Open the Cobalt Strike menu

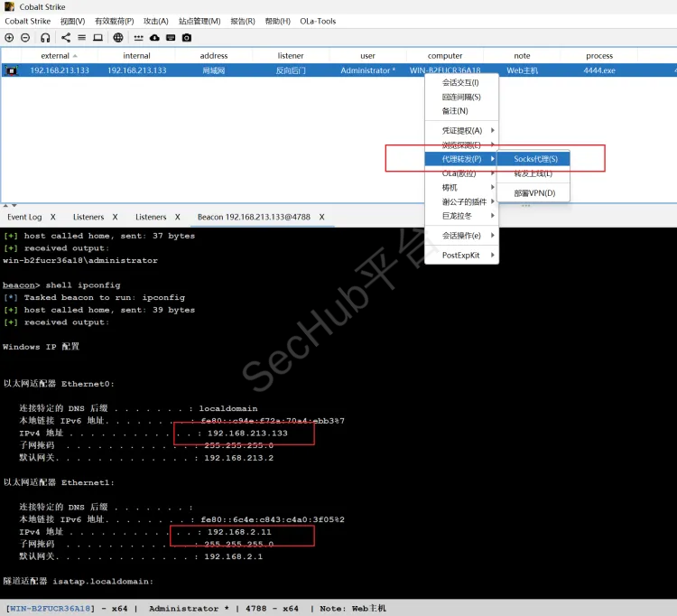[28, 21]
